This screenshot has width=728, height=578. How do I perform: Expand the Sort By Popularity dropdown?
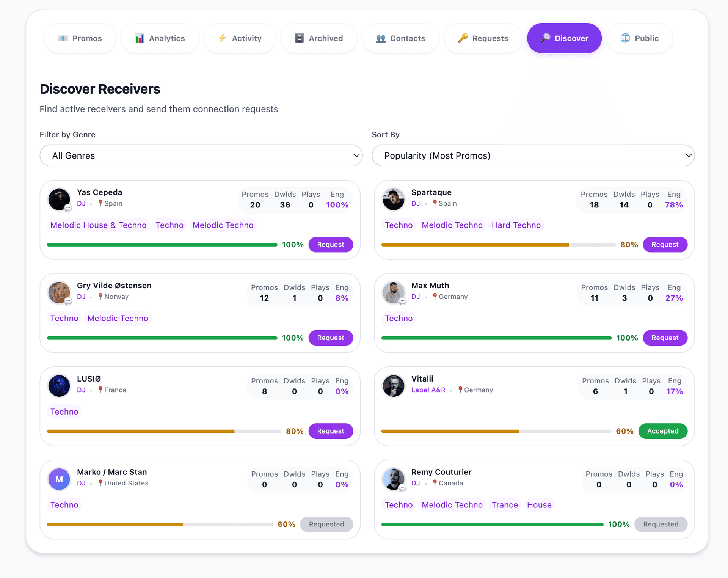533,155
